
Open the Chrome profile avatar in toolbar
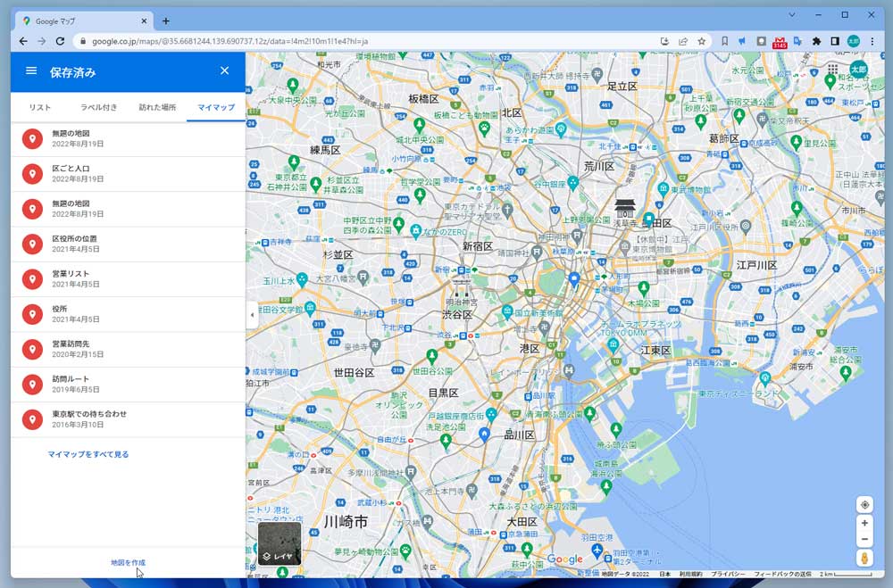point(853,41)
